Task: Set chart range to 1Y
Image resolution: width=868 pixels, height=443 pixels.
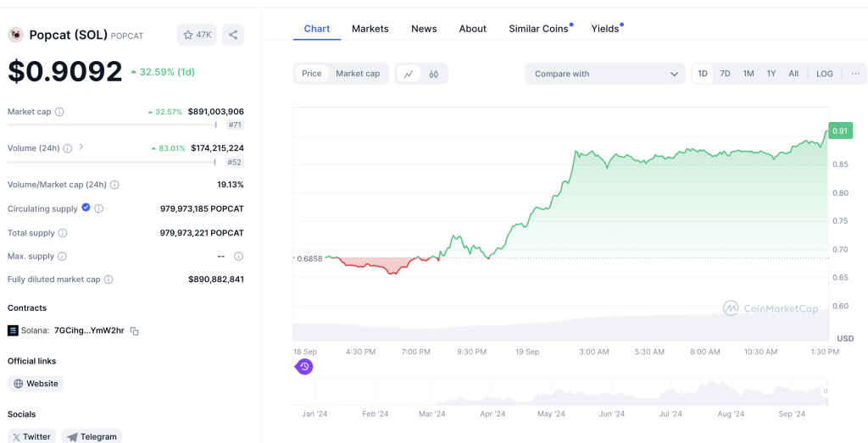Action: coord(771,74)
